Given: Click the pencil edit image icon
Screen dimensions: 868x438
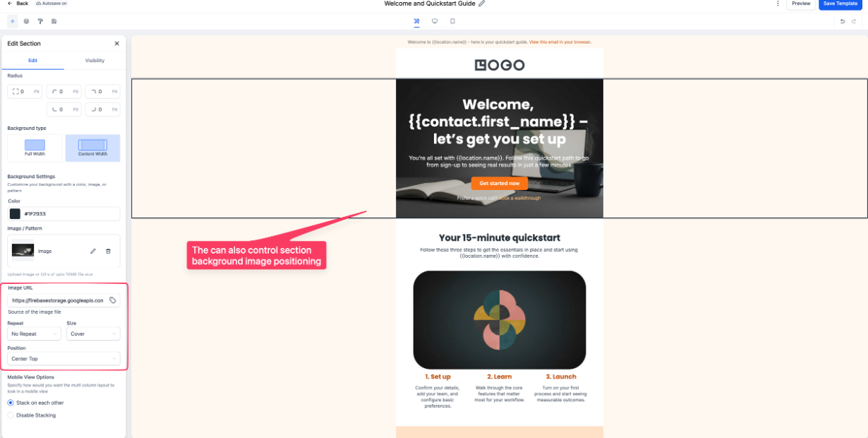Looking at the screenshot, I should click(x=92, y=251).
